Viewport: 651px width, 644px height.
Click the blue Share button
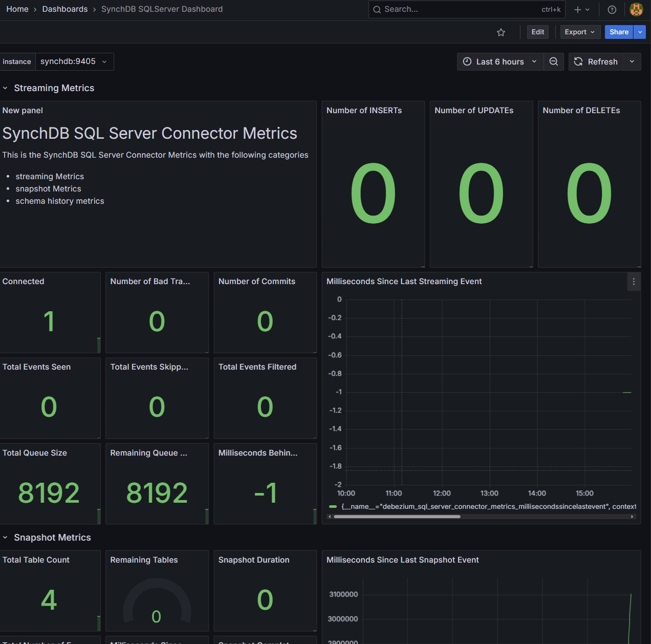click(619, 32)
